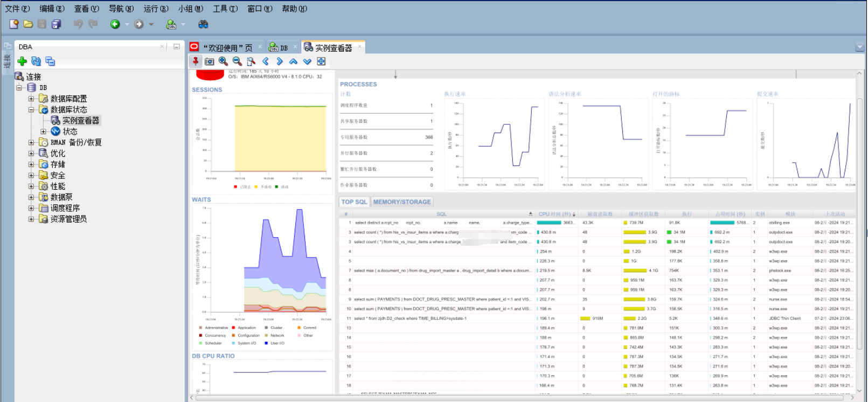The width and height of the screenshot is (868, 402).
Task: Click the fit-to-window icon
Action: 321,61
